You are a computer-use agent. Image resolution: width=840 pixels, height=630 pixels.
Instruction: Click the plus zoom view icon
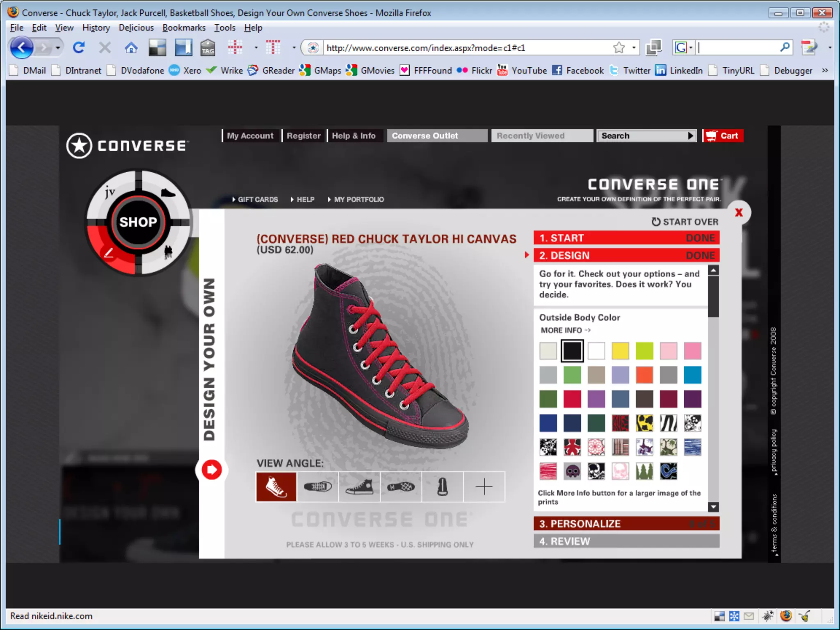pos(484,487)
